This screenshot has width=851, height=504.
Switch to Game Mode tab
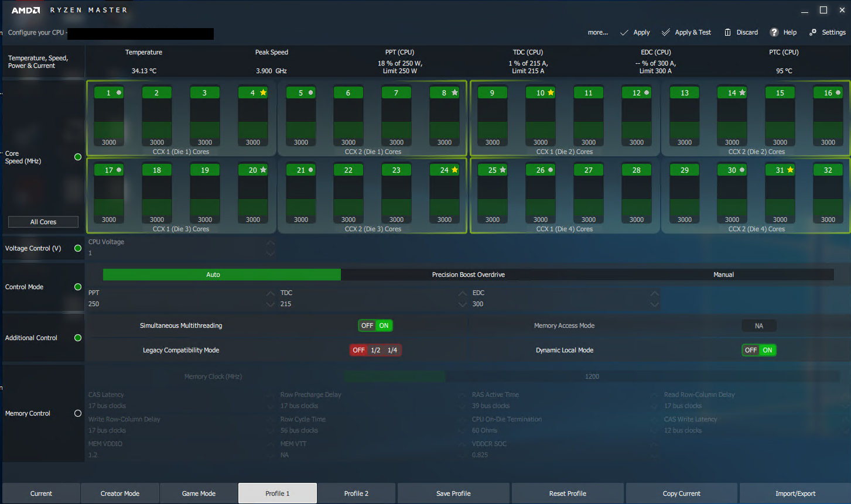[199, 493]
